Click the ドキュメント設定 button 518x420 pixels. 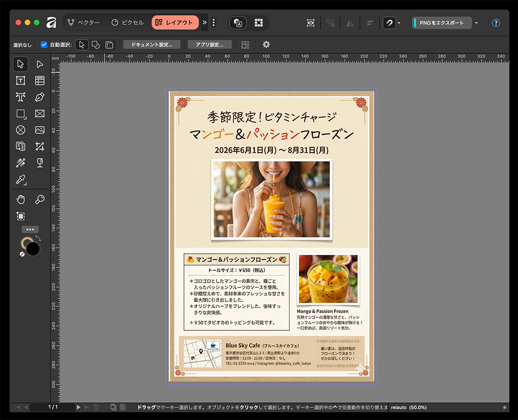152,45
